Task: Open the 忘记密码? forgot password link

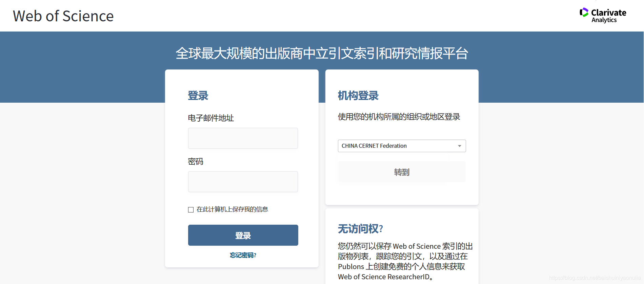Action: tap(243, 255)
